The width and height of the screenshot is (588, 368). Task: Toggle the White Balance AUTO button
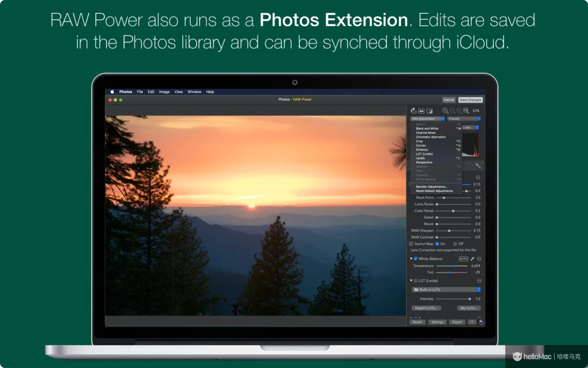coord(464,259)
